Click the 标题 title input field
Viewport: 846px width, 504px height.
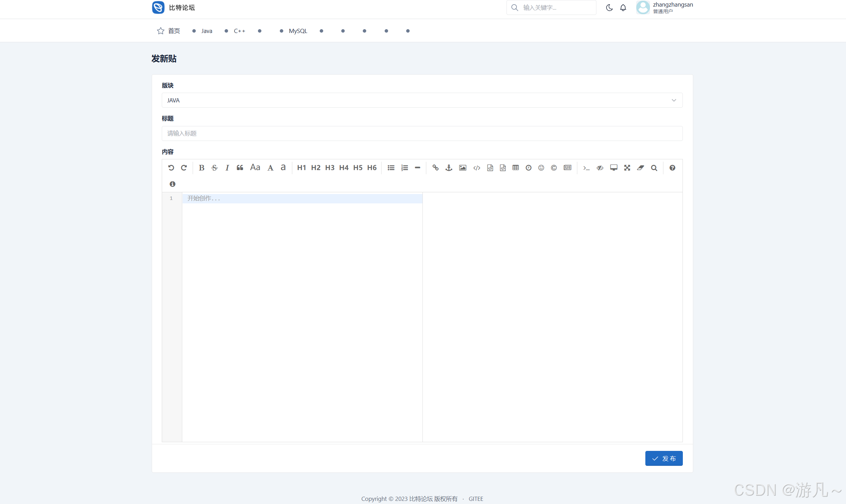point(422,134)
